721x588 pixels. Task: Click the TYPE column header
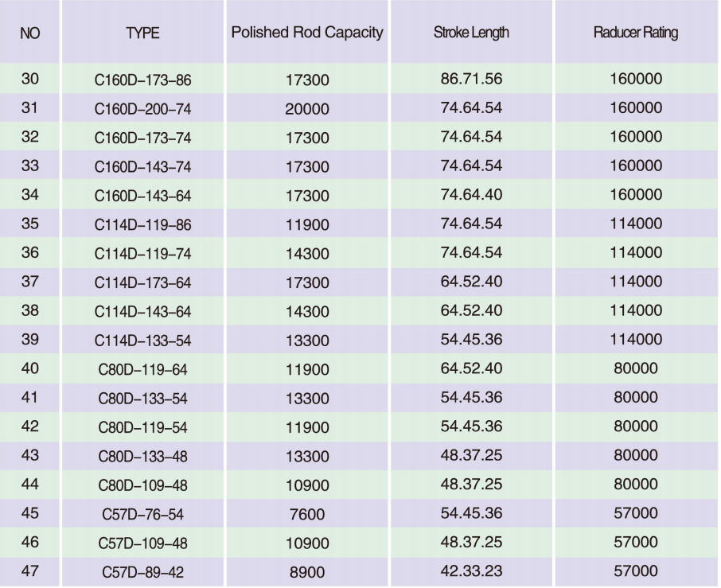point(142,33)
